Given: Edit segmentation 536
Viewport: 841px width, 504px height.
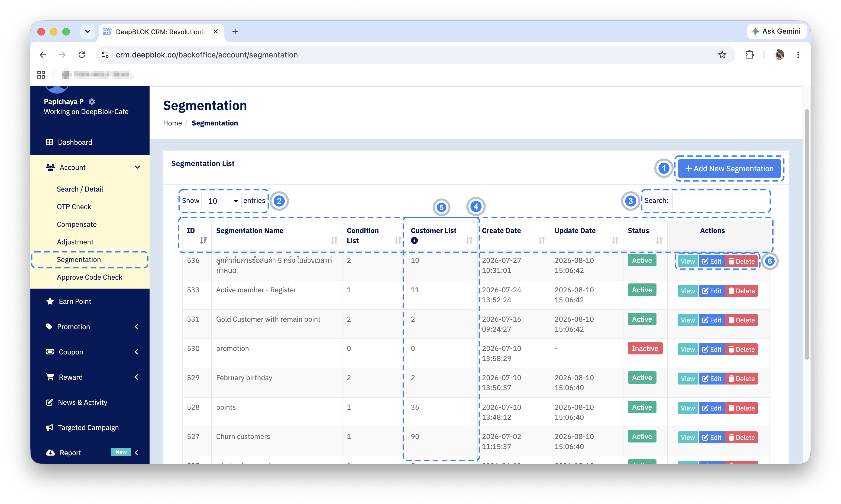Looking at the screenshot, I should [711, 261].
